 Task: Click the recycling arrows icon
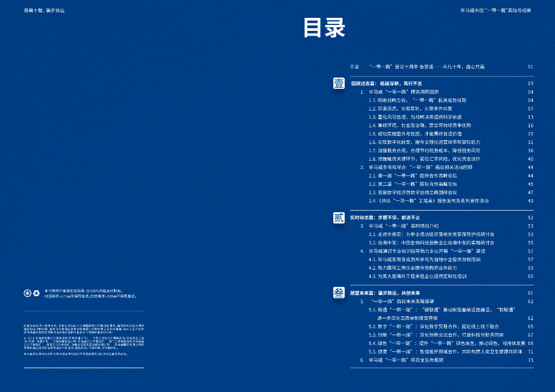click(x=36, y=293)
